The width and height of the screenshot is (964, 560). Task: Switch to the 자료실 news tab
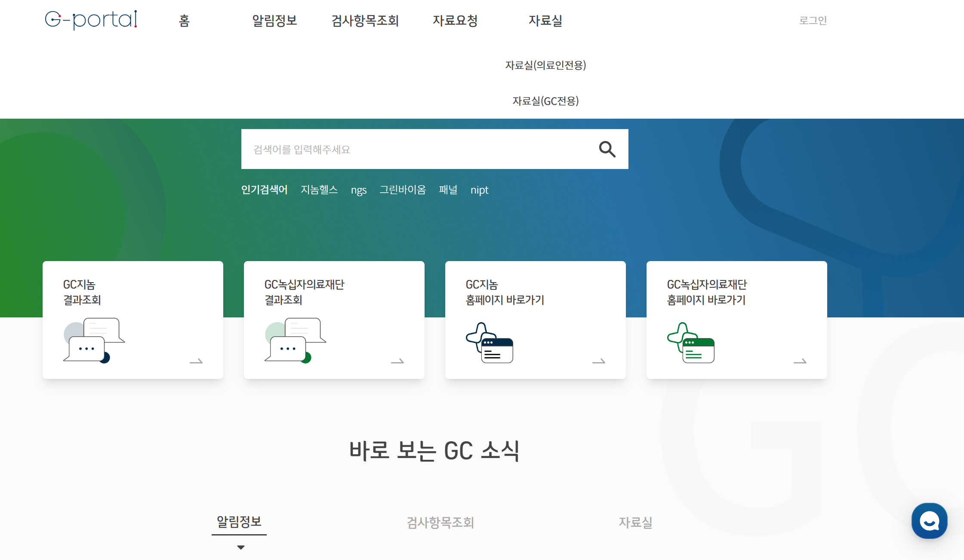(x=635, y=523)
